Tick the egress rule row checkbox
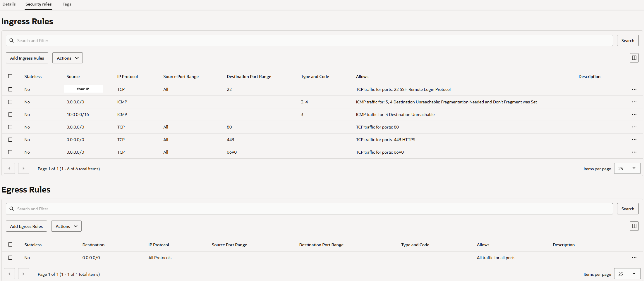 click(10, 258)
